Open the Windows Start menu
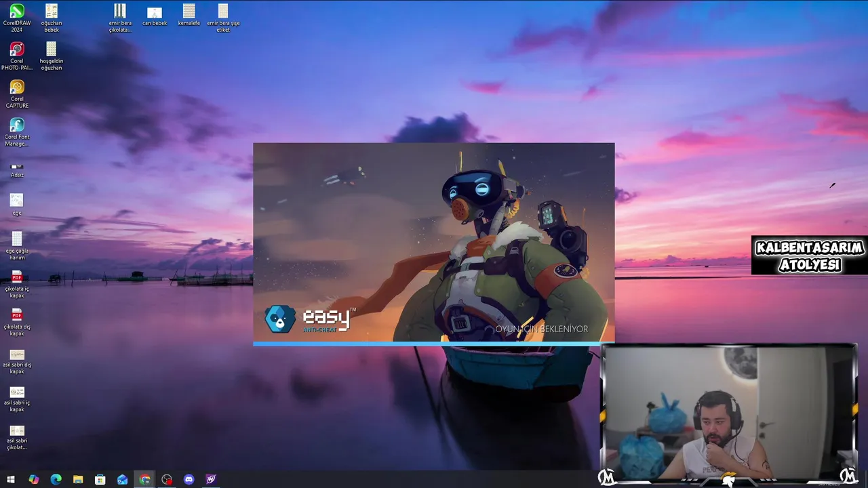The height and width of the screenshot is (488, 868). click(x=11, y=479)
